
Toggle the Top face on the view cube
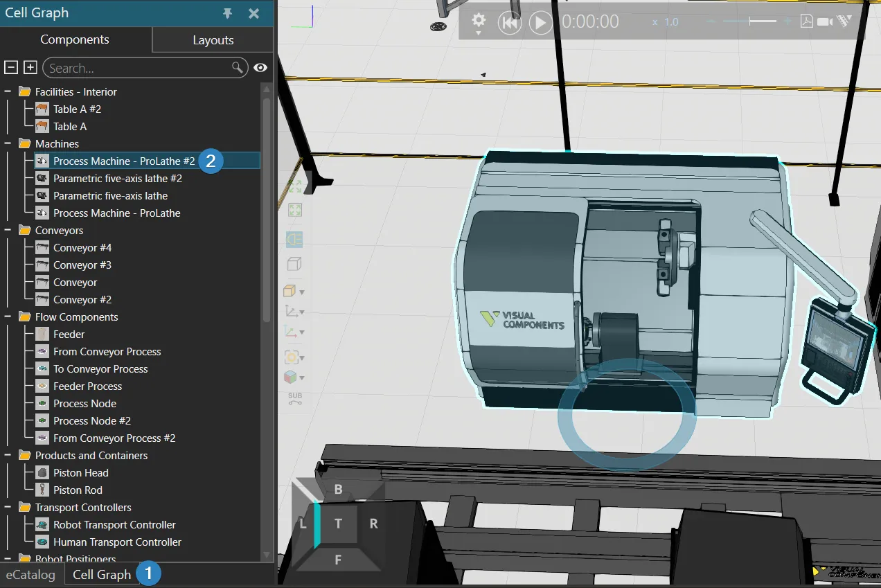pos(338,524)
